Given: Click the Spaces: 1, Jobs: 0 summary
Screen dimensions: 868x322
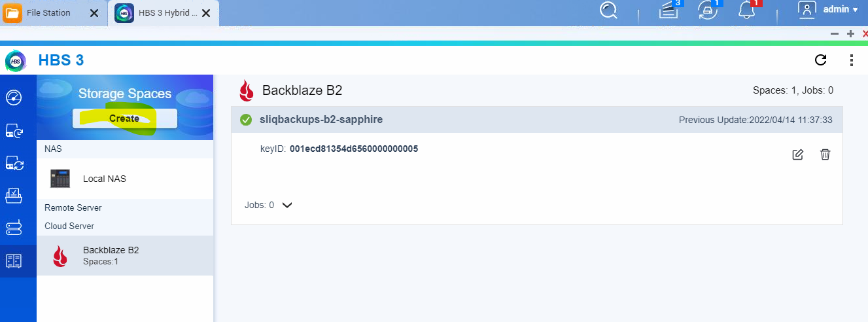Looking at the screenshot, I should tap(793, 90).
